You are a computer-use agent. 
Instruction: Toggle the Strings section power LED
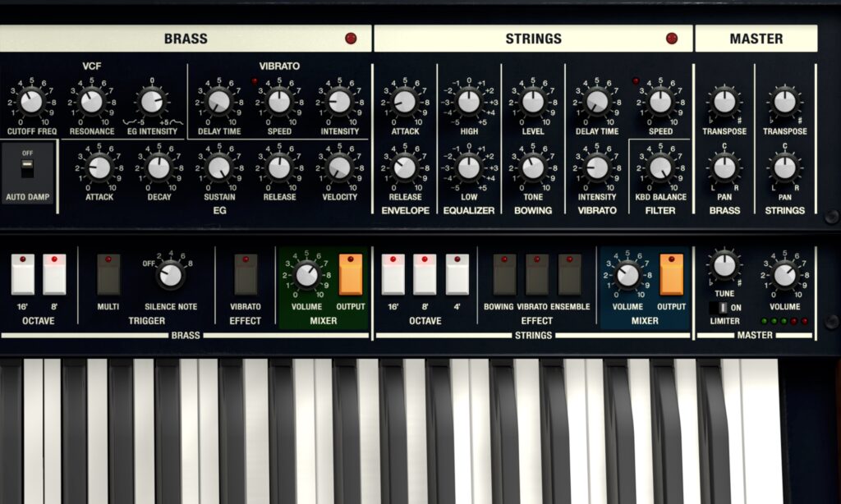[672, 39]
